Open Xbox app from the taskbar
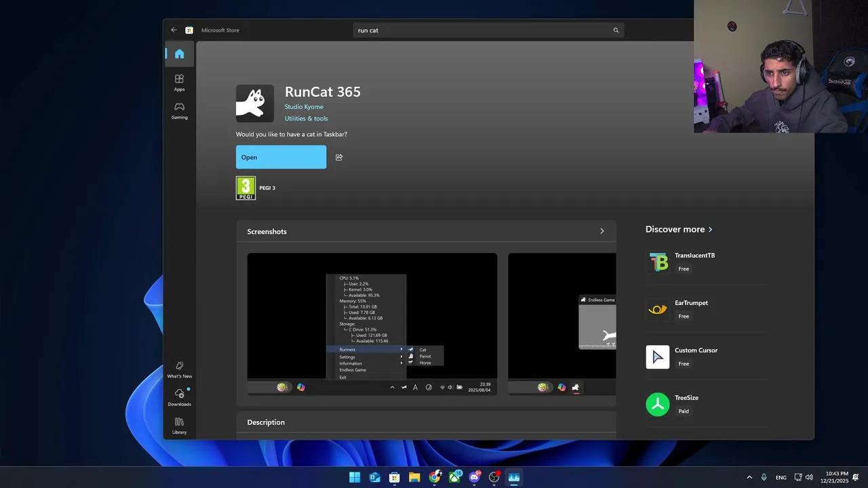868x488 pixels. click(454, 477)
